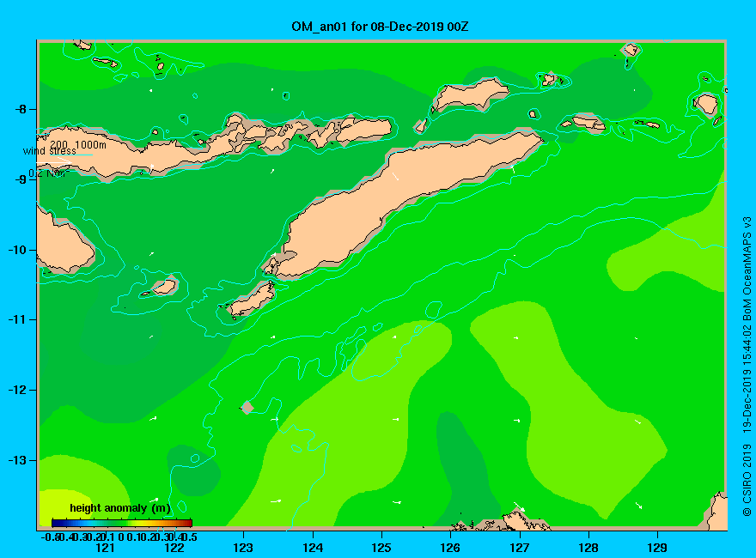Click the latitude label -13
The width and height of the screenshot is (756, 558).
pyautogui.click(x=18, y=461)
